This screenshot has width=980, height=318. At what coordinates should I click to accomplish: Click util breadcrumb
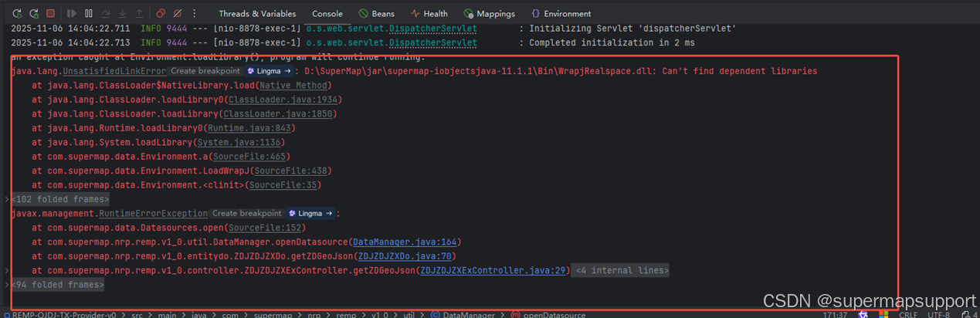[x=409, y=314]
